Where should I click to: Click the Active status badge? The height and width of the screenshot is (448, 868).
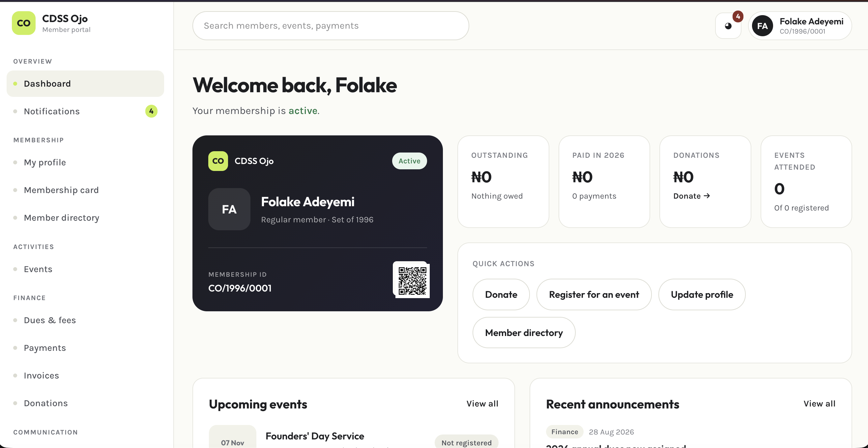(x=409, y=161)
